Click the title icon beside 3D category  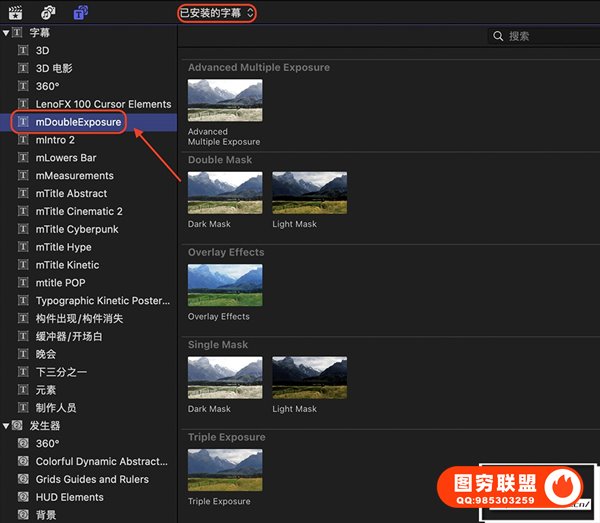coord(23,50)
